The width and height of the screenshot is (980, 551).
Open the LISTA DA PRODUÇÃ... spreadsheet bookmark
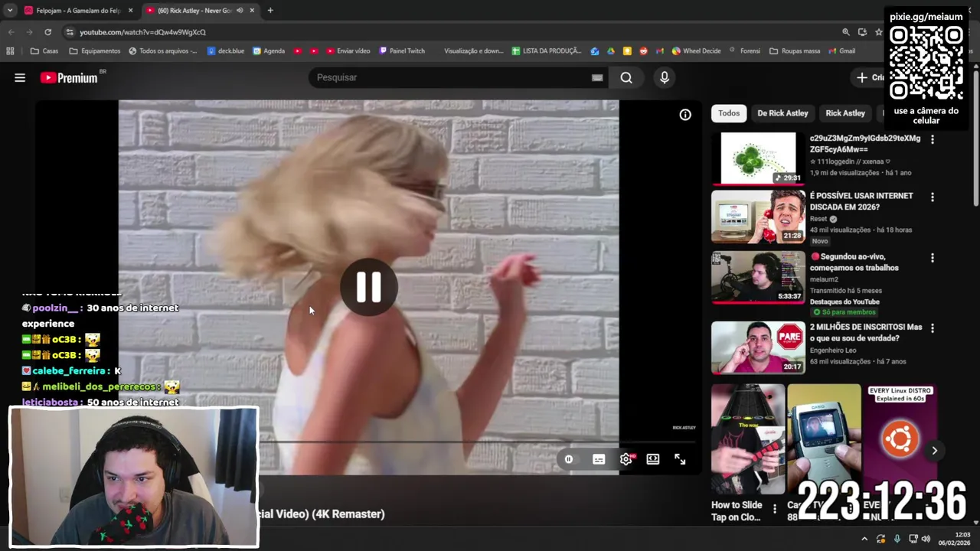547,51
